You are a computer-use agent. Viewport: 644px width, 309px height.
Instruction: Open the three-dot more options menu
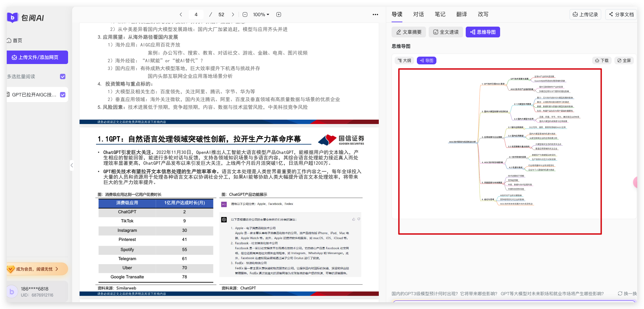pos(375,14)
